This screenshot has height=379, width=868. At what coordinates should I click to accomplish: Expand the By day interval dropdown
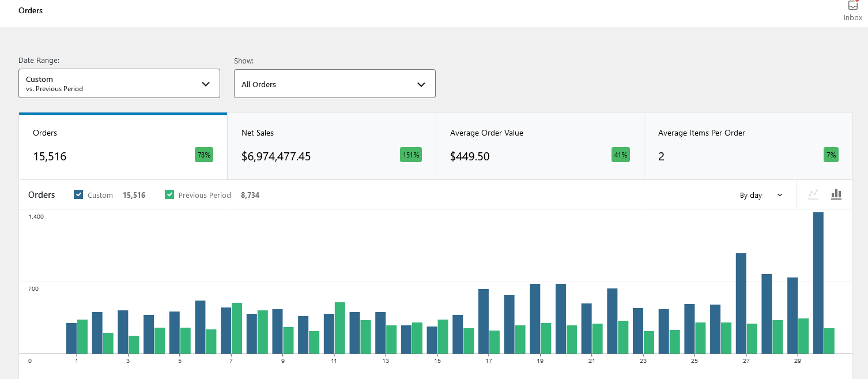coord(761,196)
